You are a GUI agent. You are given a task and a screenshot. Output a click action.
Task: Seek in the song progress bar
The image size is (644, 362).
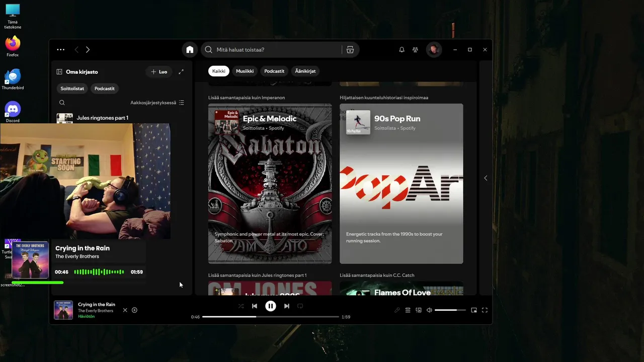click(271, 317)
